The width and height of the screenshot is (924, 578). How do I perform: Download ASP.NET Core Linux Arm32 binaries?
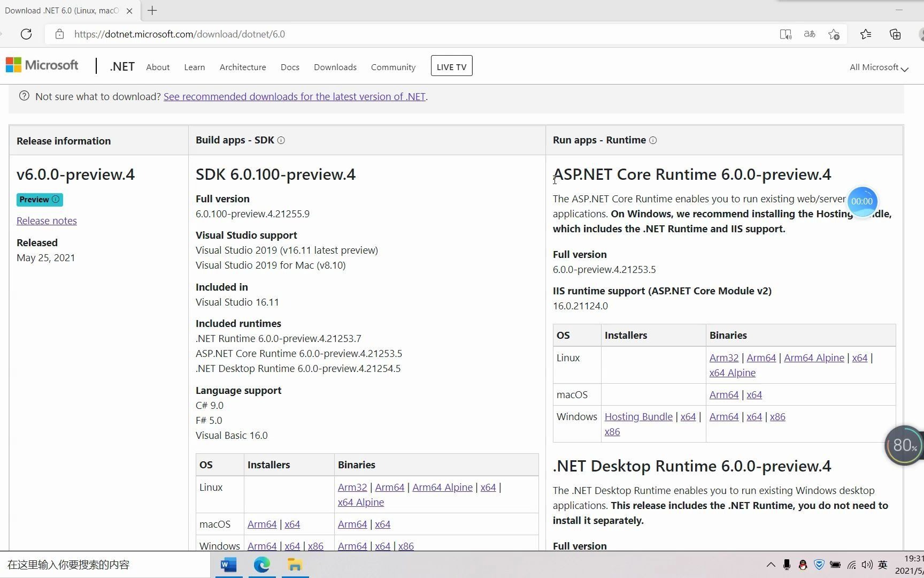point(724,358)
